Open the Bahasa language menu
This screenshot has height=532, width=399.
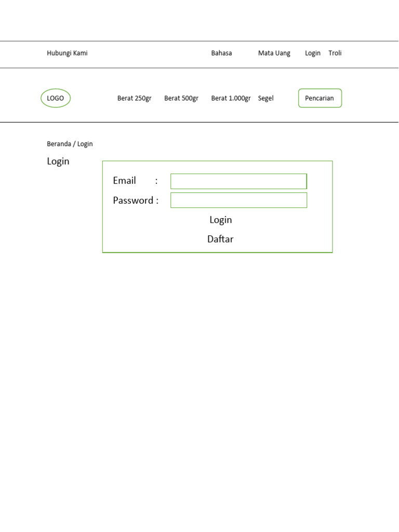point(221,53)
